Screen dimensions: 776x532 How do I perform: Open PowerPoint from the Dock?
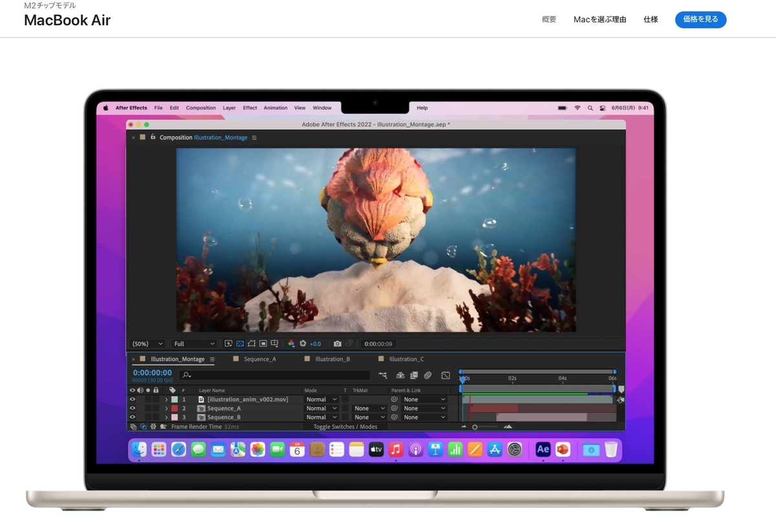563,449
